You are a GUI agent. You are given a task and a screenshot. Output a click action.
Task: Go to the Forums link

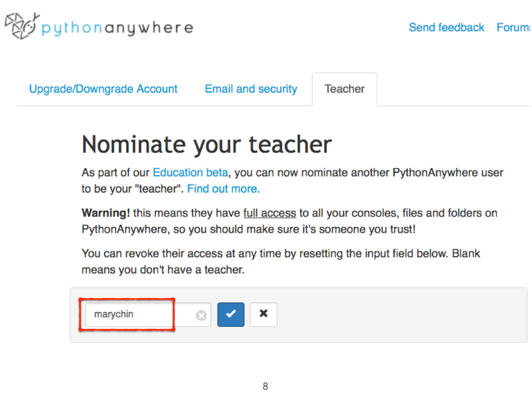514,28
